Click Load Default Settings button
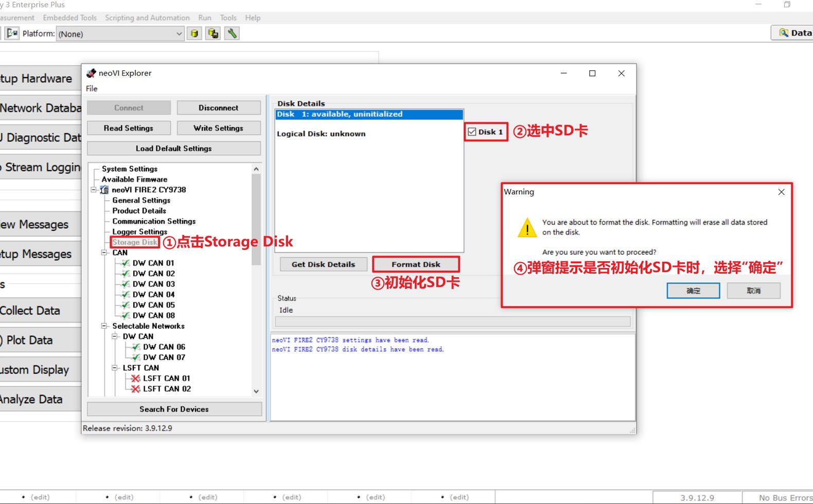The width and height of the screenshot is (813, 504). pos(174,149)
